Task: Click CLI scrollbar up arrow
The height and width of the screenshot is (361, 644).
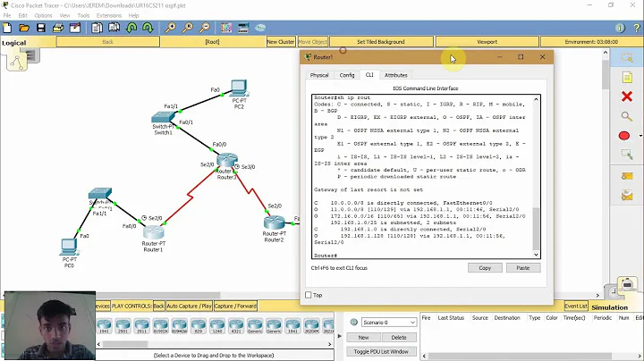Action: [536, 99]
